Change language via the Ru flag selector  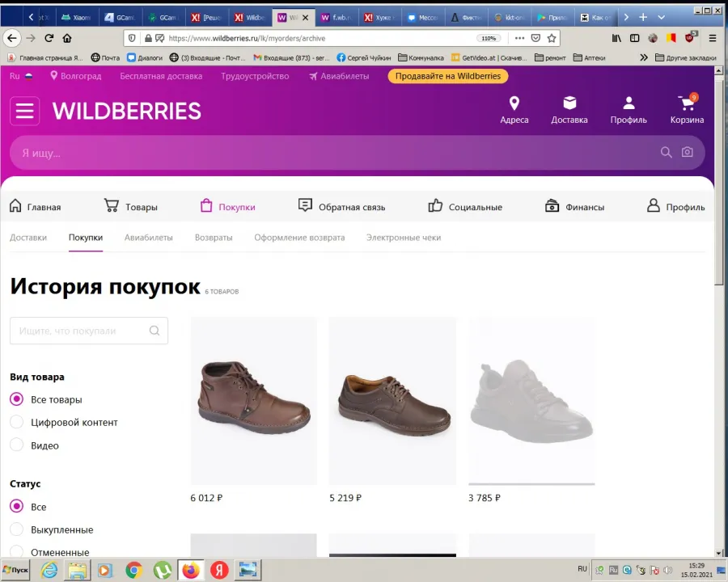click(21, 76)
